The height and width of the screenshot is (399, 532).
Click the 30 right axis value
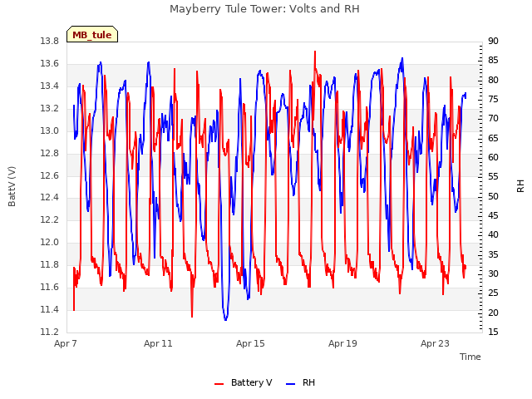[x=493, y=273]
